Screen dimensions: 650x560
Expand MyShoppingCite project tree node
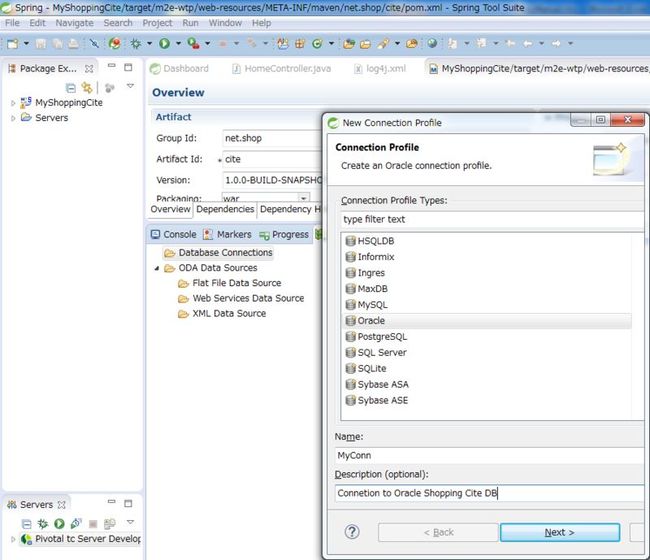pyautogui.click(x=13, y=103)
